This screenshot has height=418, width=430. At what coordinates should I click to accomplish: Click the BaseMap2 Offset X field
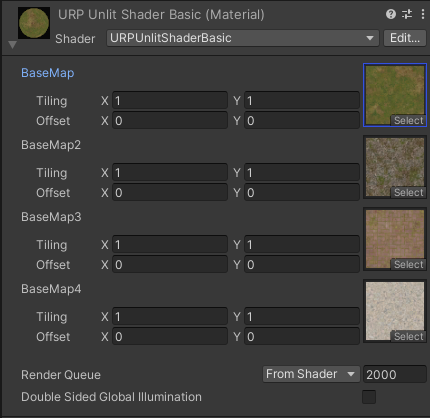pos(170,193)
